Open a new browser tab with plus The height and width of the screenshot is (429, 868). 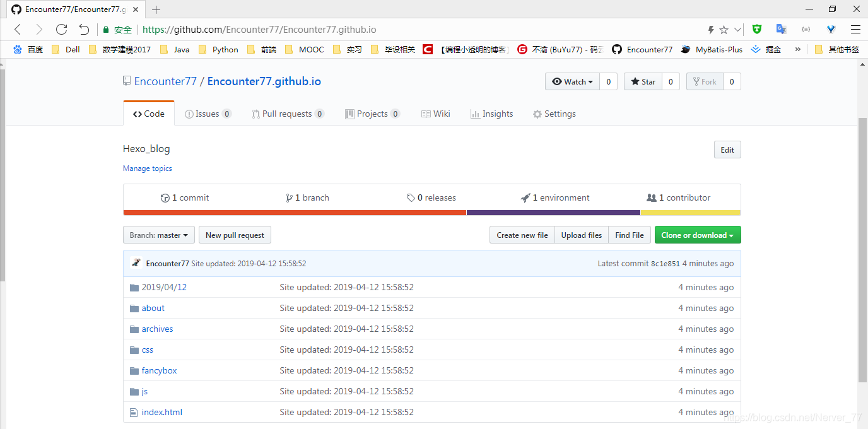(x=156, y=9)
